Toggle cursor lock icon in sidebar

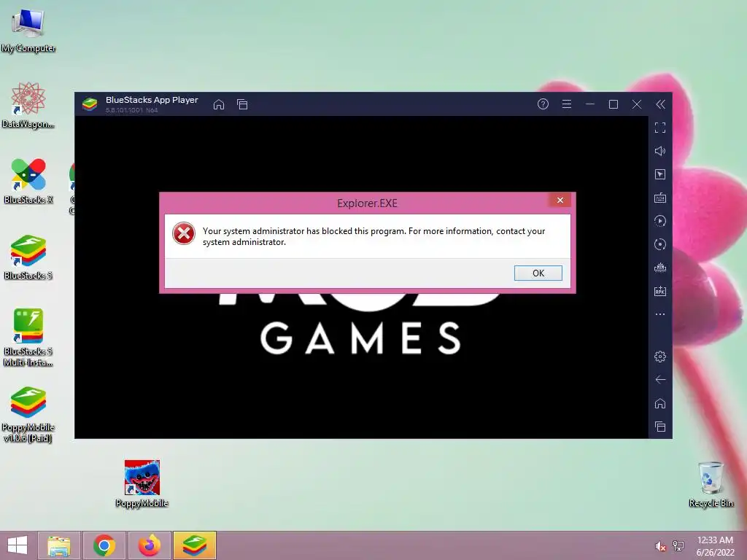click(659, 174)
